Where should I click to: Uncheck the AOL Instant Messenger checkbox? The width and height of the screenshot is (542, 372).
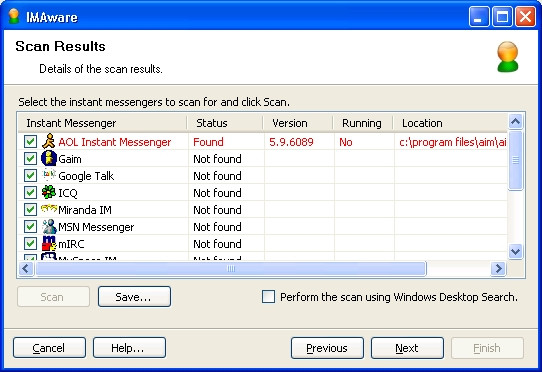coord(30,141)
